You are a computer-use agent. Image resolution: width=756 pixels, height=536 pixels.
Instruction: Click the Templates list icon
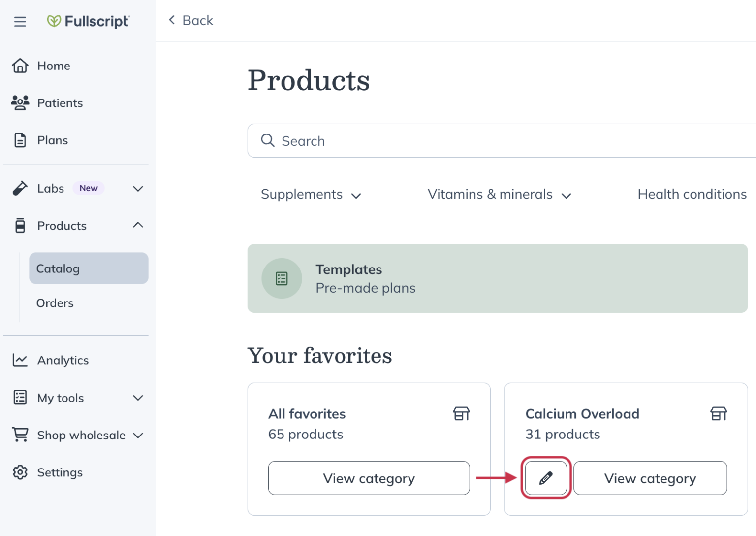click(282, 279)
